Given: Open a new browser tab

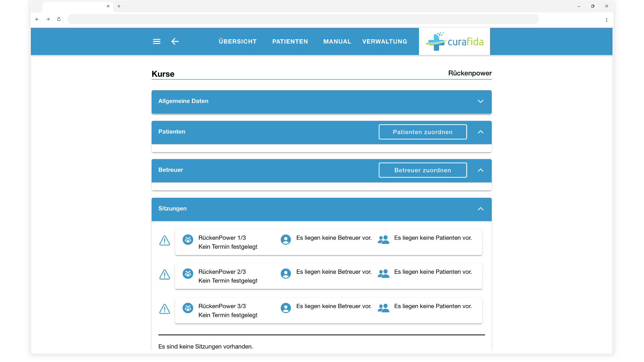Looking at the screenshot, I should 119,6.
